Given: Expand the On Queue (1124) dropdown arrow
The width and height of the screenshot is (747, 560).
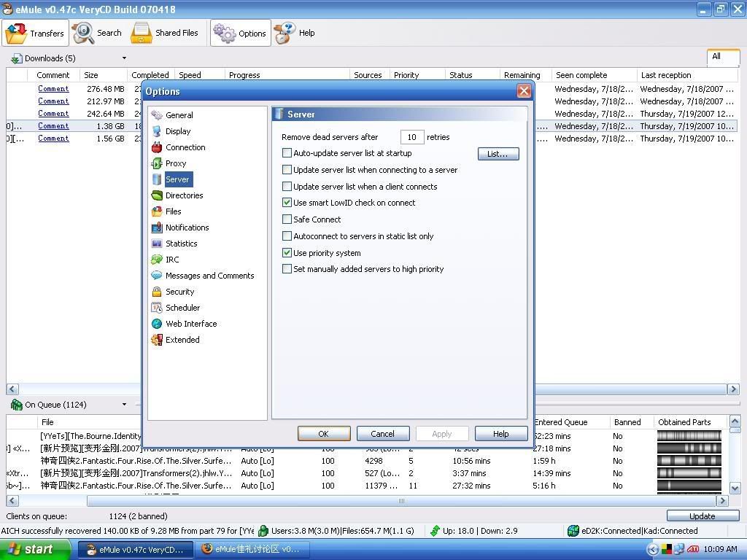Looking at the screenshot, I should click(124, 404).
